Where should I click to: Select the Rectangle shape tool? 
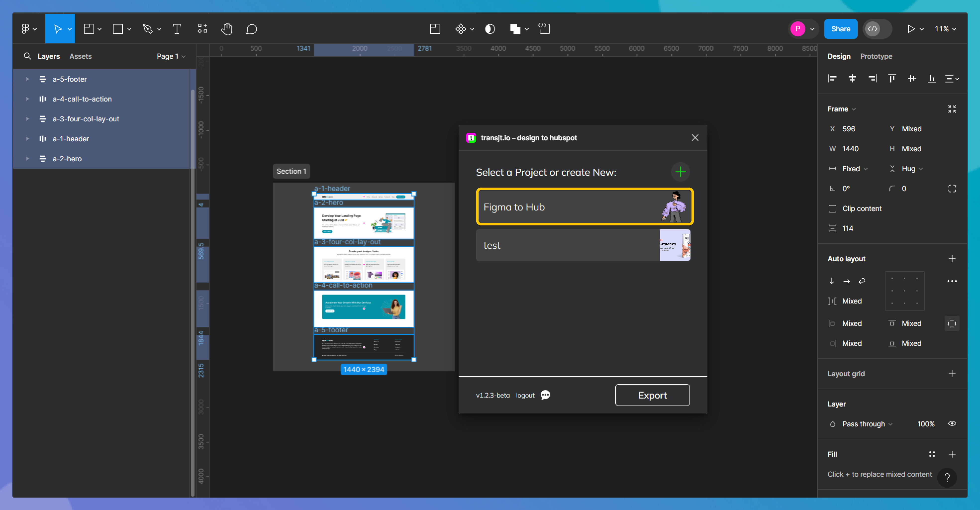pos(118,29)
